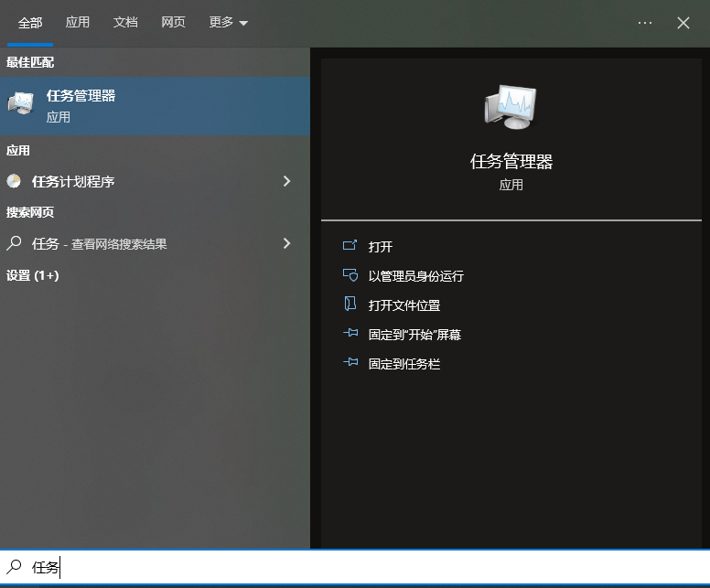Choose 固定到任务栏

(x=403, y=364)
